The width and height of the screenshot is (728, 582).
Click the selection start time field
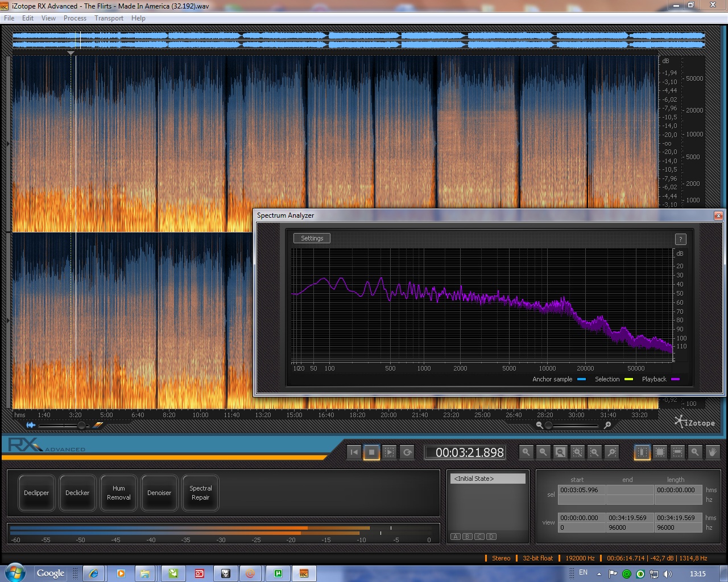[581, 490]
